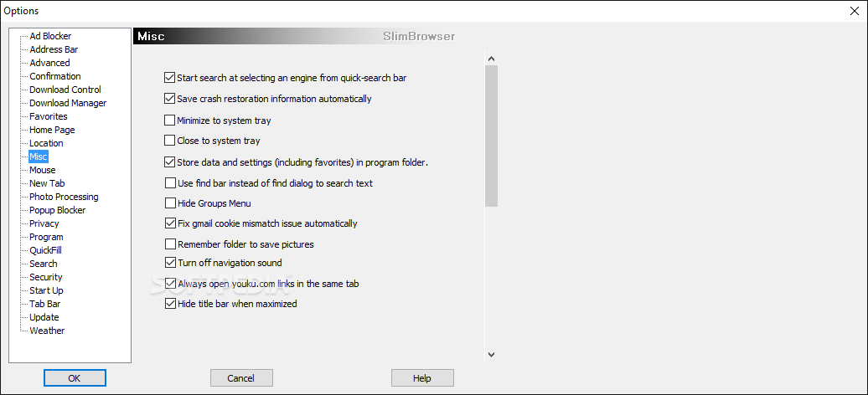
Task: Close the Options dialog window
Action: click(x=855, y=11)
